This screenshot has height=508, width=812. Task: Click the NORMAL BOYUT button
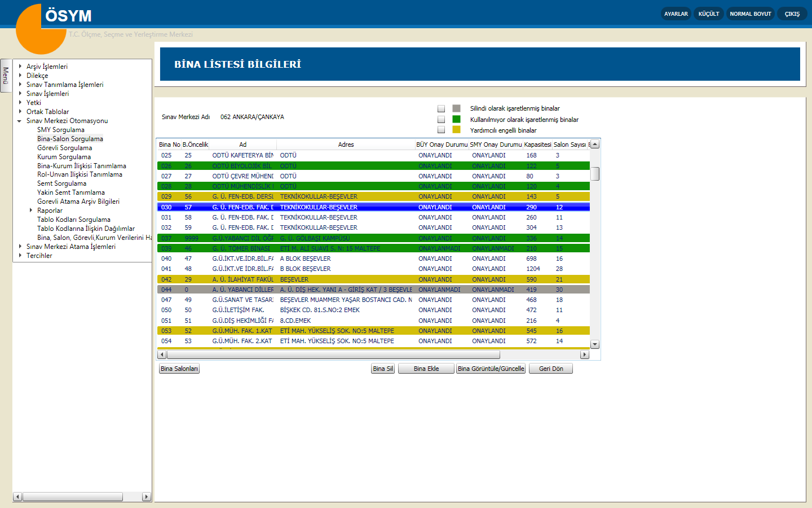[751, 14]
